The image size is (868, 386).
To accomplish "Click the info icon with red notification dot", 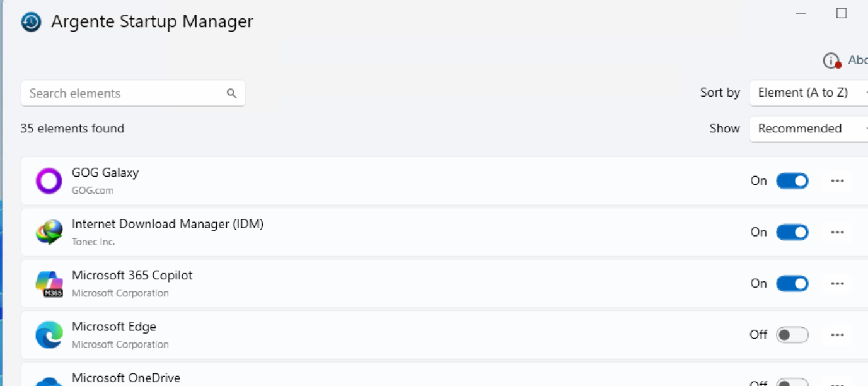I will 830,60.
